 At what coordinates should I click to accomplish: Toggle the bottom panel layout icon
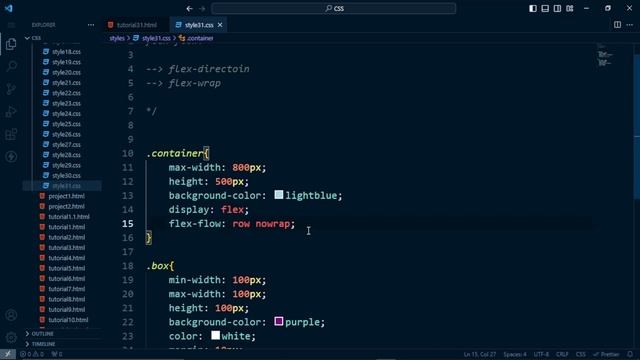coord(545,8)
